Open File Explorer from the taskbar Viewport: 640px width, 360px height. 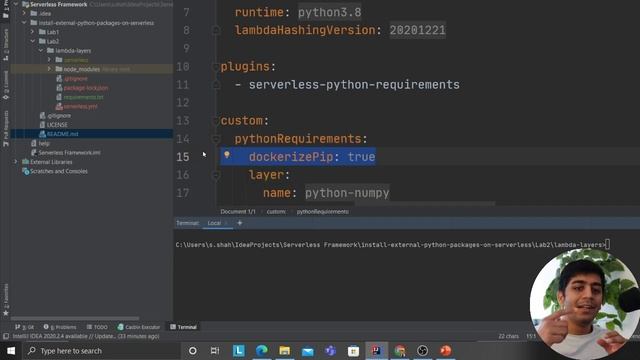284,351
